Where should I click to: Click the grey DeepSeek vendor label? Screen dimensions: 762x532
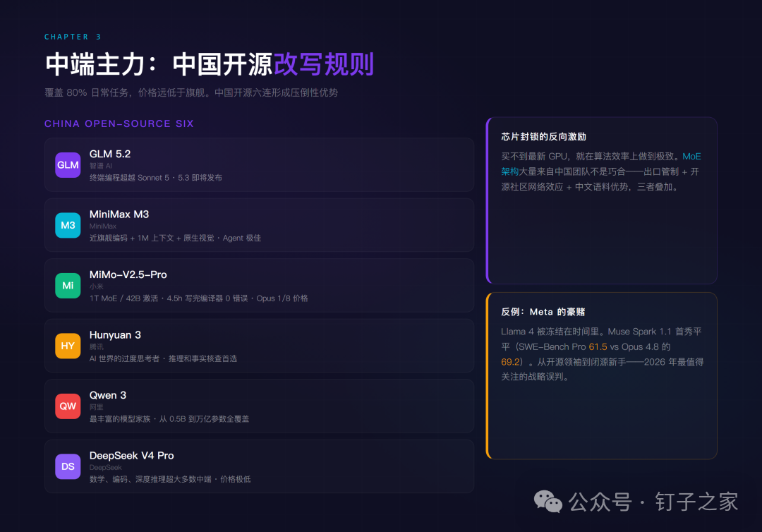(x=105, y=467)
